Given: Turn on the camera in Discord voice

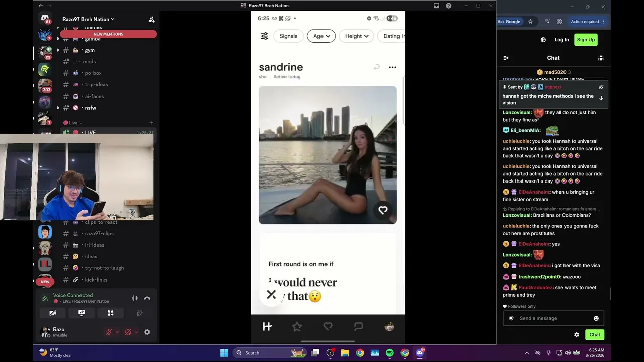Looking at the screenshot, I should pyautogui.click(x=52, y=313).
